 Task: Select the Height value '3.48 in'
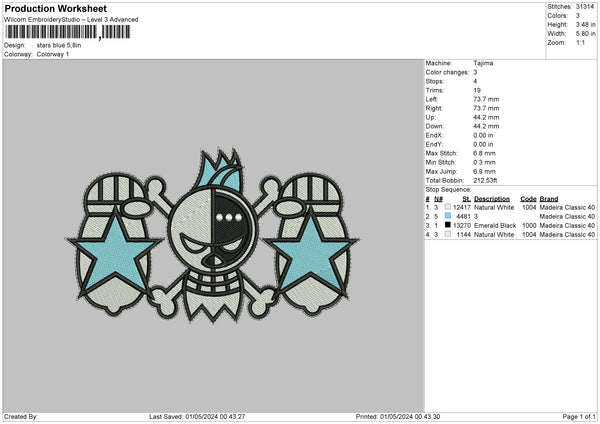pyautogui.click(x=585, y=24)
